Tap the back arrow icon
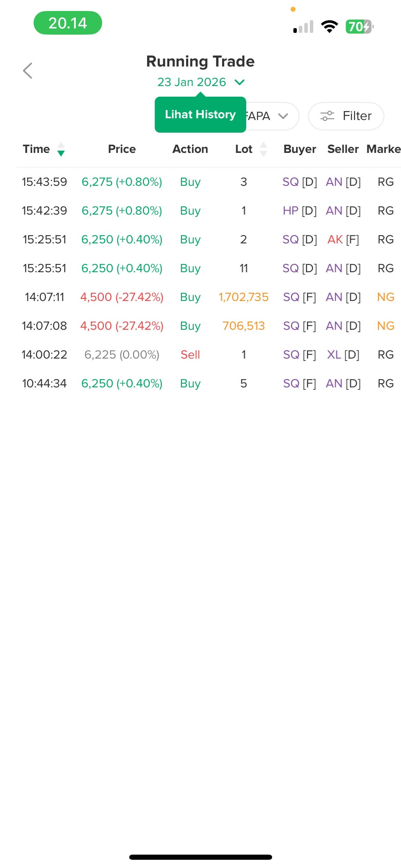This screenshot has width=401, height=868. (28, 71)
